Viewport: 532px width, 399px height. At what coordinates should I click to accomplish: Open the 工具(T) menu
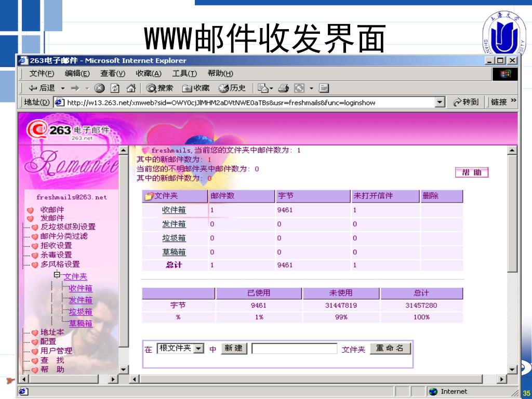coord(184,73)
